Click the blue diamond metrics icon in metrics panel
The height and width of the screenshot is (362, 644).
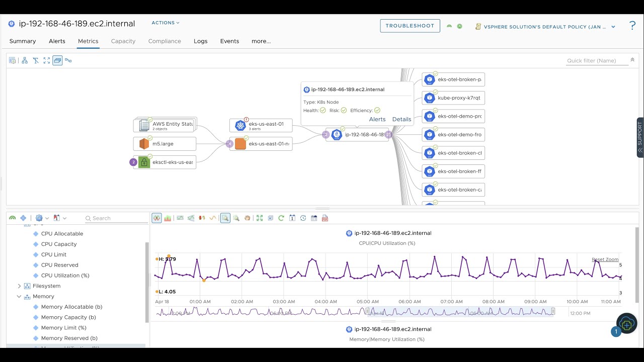point(23,218)
